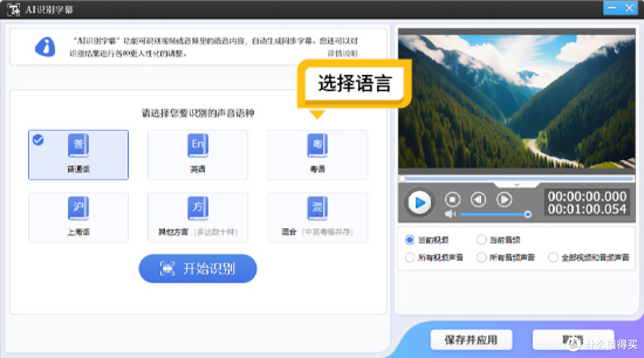Mute the preview volume speaker icon

[x=451, y=214]
